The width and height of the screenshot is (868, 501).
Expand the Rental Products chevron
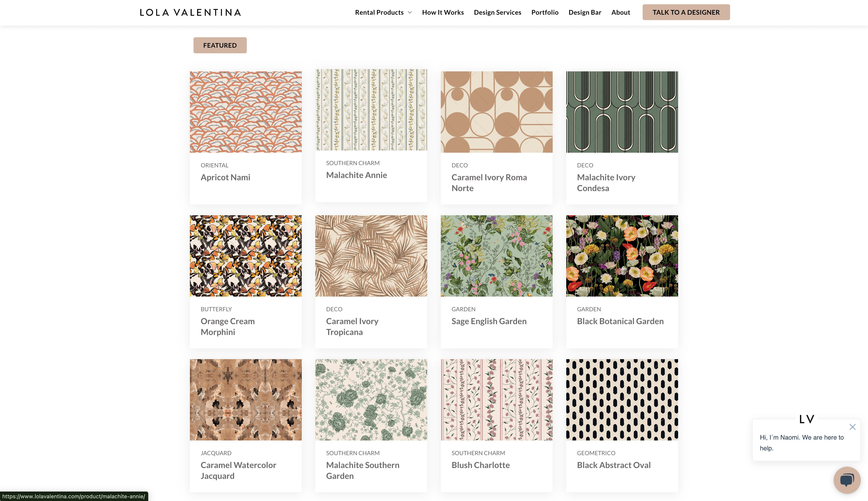pyautogui.click(x=410, y=12)
